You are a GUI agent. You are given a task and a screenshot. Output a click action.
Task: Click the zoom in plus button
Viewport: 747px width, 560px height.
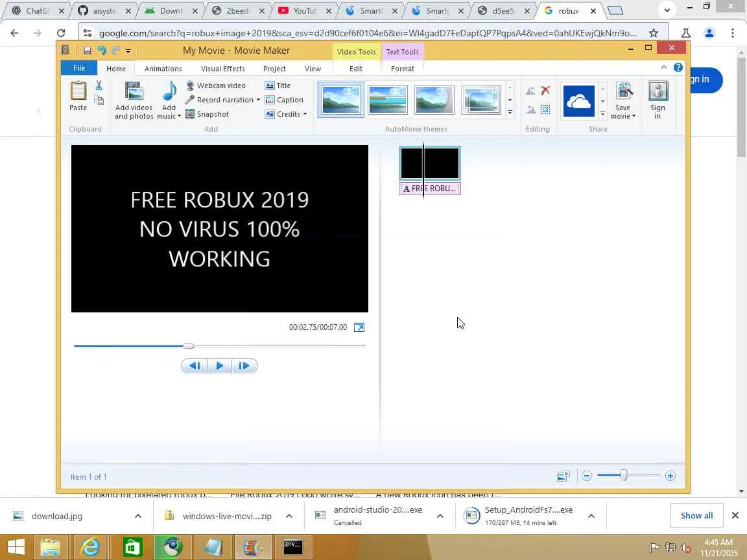click(670, 476)
